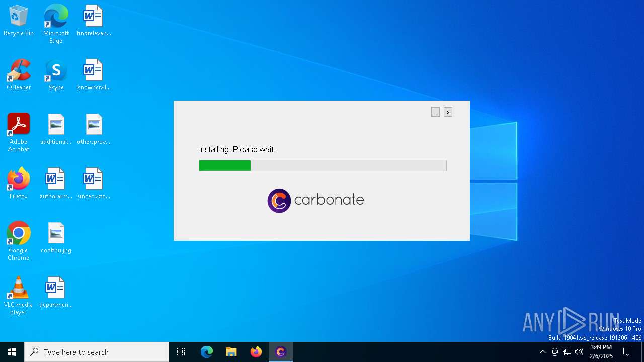The width and height of the screenshot is (644, 362).
Task: Open the taskbar clock showing 3:49 PM
Action: (x=601, y=352)
